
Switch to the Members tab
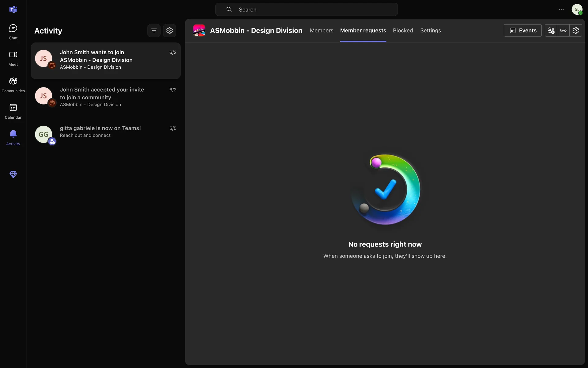[x=321, y=30]
